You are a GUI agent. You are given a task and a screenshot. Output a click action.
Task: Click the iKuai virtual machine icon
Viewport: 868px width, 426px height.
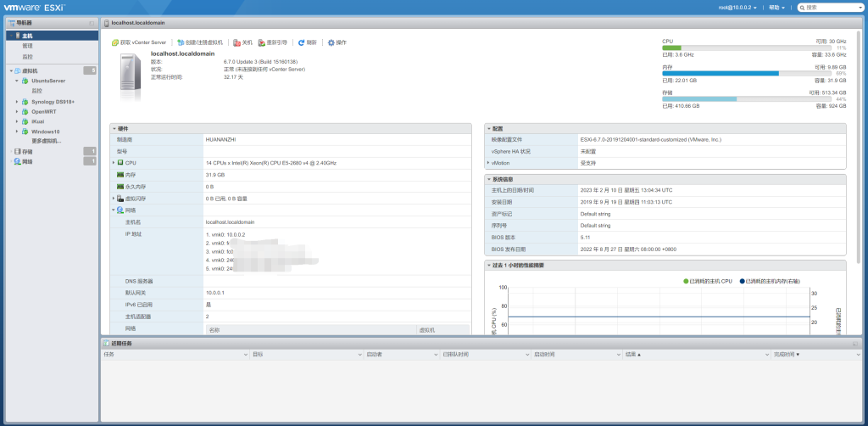[25, 122]
